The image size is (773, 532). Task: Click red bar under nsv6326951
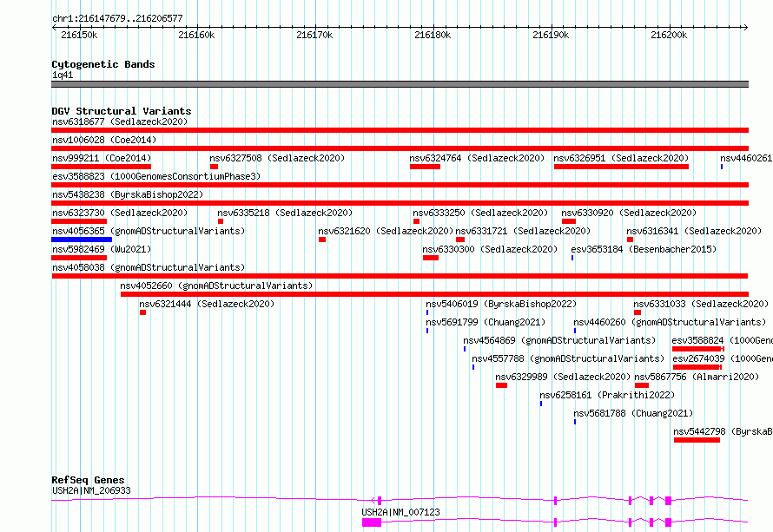coord(621,167)
